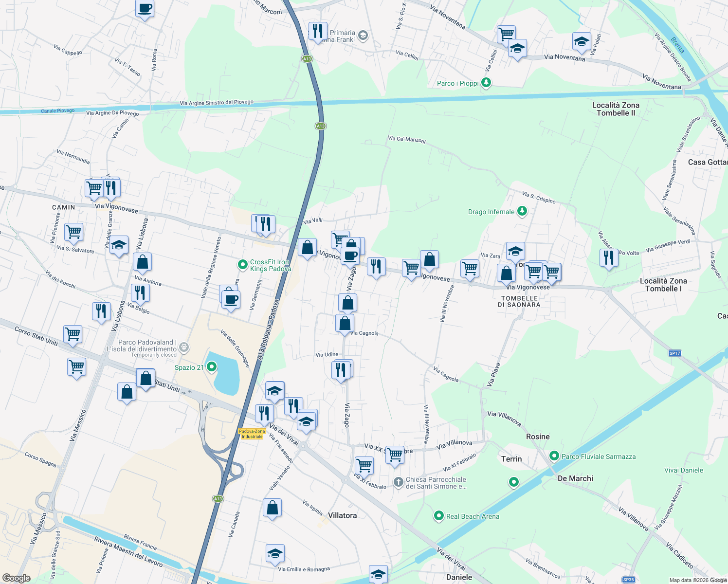Click the café icon near Via Germania
This screenshot has height=584, width=728.
tap(230, 299)
